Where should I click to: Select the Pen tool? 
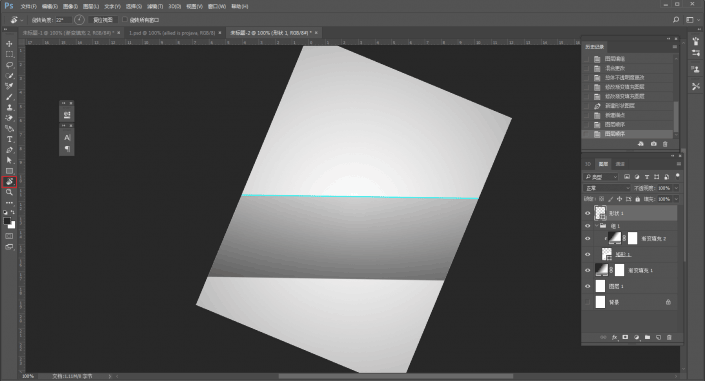pos(9,150)
